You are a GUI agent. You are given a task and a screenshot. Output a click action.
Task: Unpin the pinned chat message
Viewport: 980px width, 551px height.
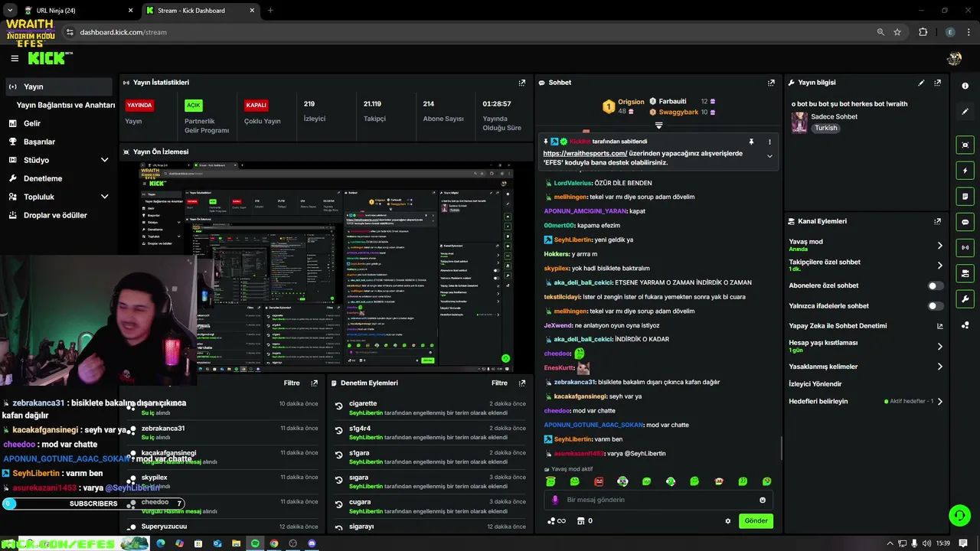(x=751, y=142)
